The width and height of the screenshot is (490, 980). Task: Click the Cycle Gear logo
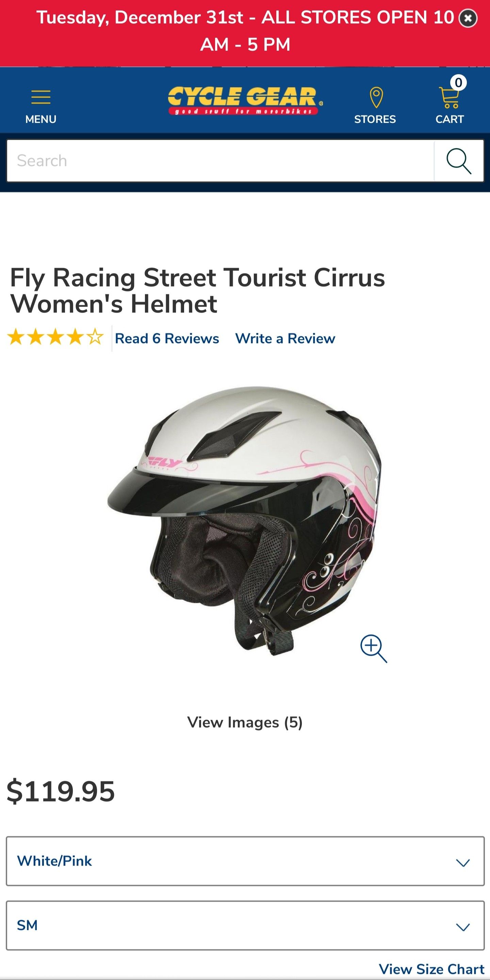point(245,100)
